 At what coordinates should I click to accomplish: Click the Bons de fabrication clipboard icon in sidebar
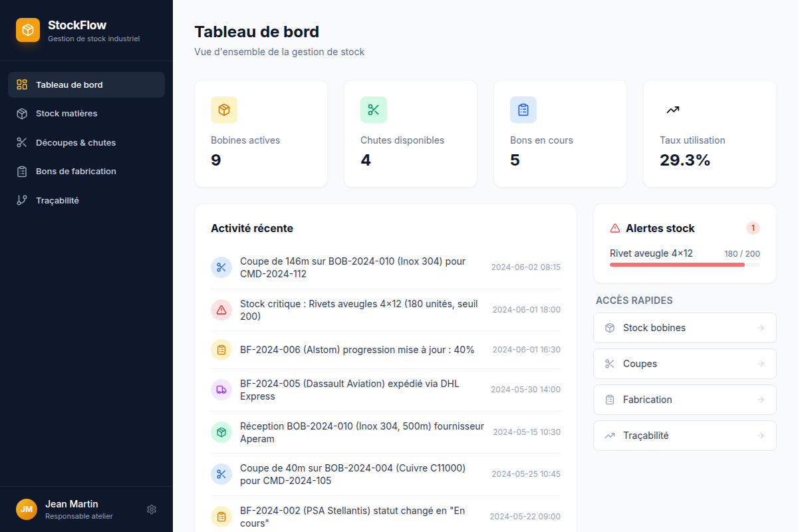pyautogui.click(x=22, y=172)
